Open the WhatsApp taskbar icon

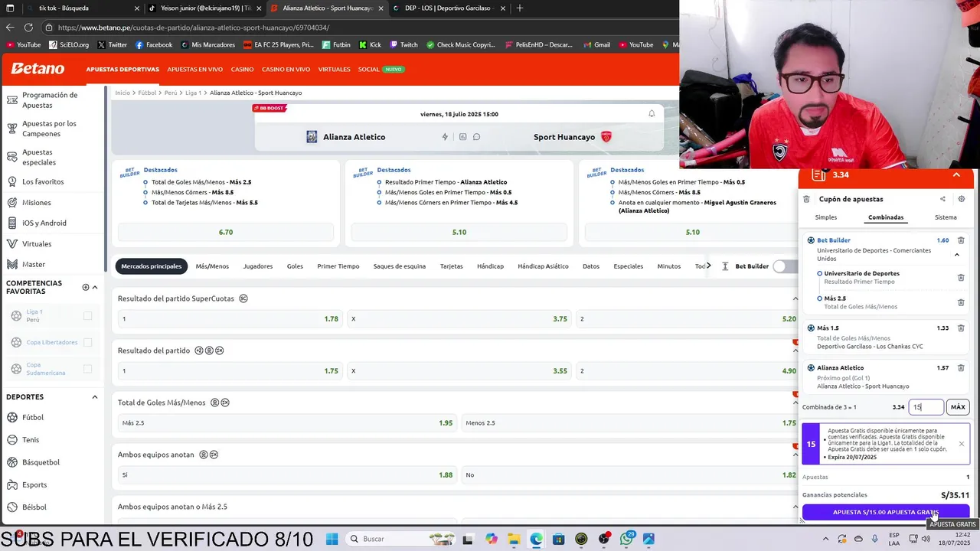pos(626,539)
